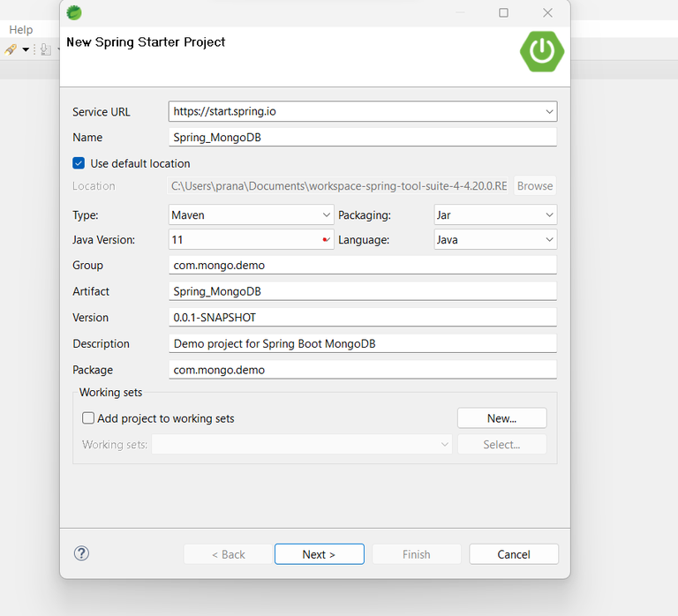Click the Description text field
Image resolution: width=678 pixels, height=616 pixels.
(x=362, y=343)
